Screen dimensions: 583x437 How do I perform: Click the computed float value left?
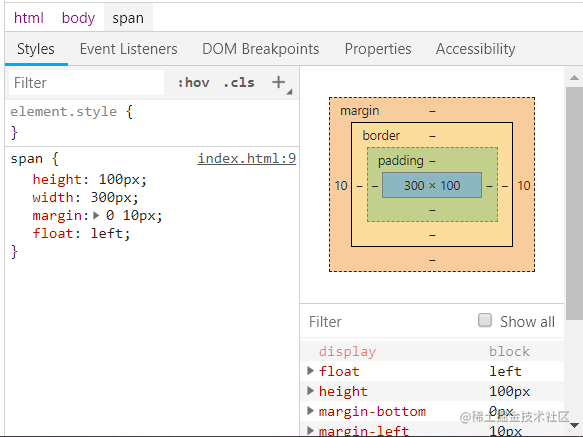[x=505, y=371]
